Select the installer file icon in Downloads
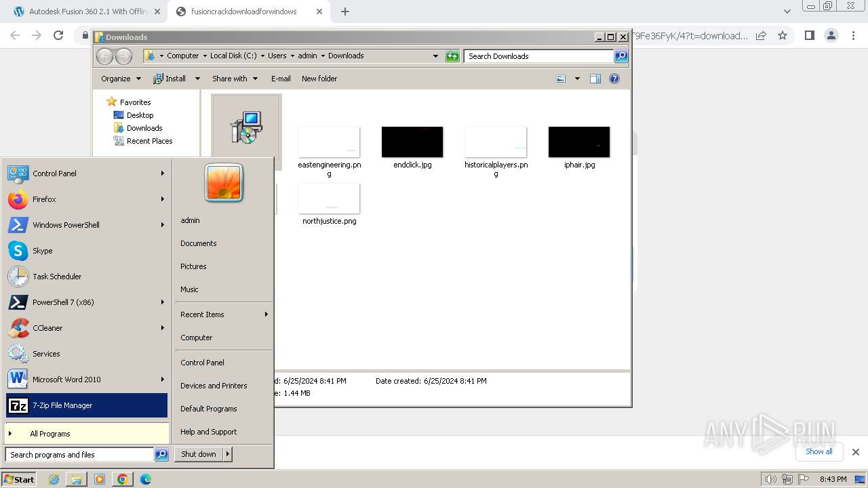Viewport: 868px width, 488px height. pyautogui.click(x=246, y=127)
